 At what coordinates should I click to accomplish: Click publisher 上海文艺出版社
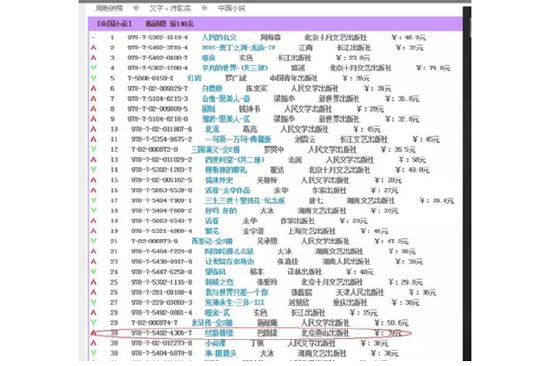(x=312, y=231)
